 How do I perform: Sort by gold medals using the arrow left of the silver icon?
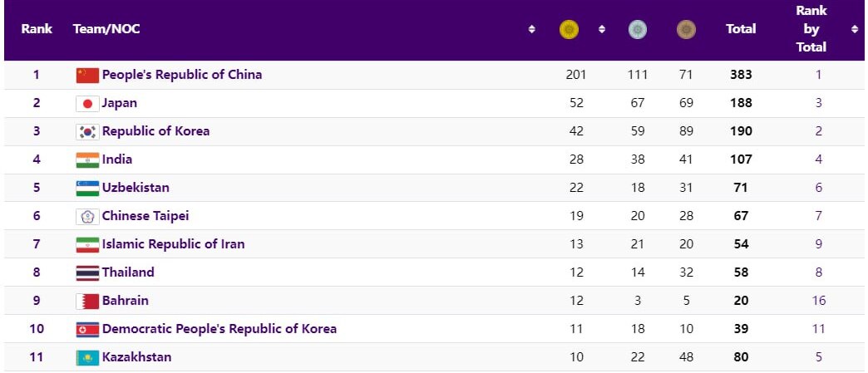click(x=601, y=30)
